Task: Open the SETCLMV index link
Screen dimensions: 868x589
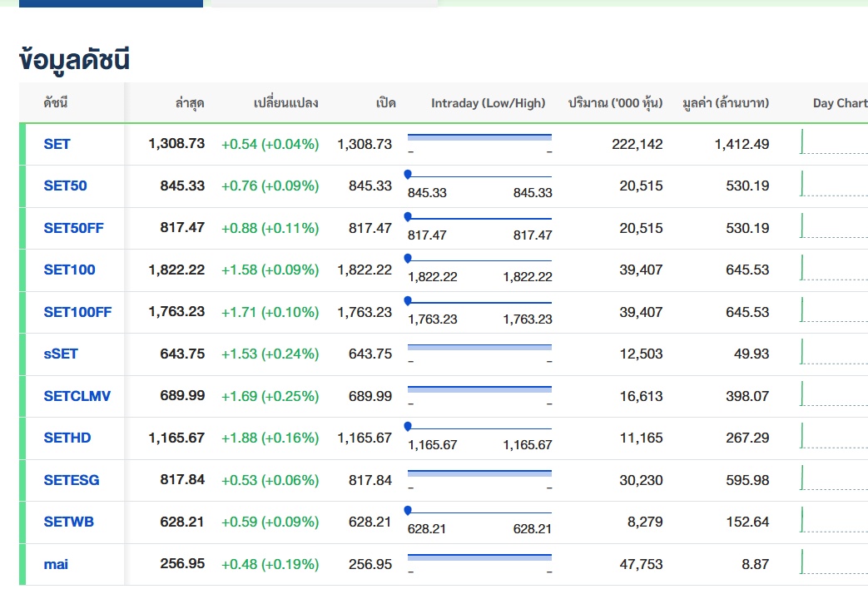Action: tap(77, 396)
